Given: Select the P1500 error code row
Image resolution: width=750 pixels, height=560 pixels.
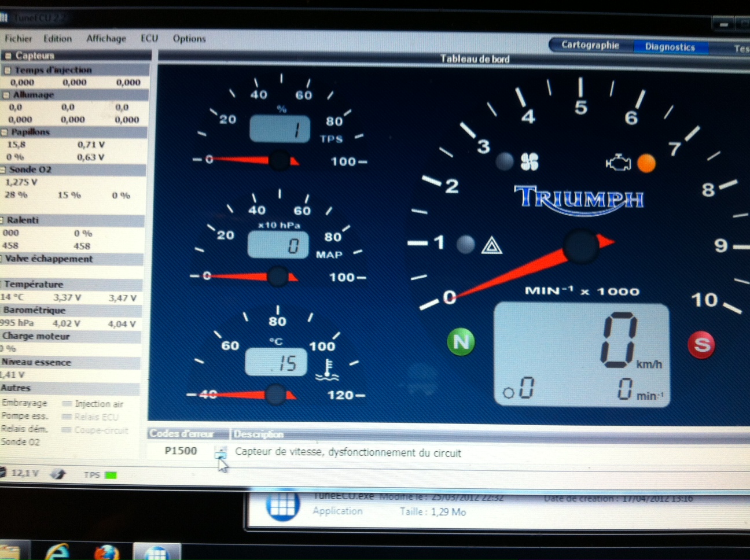Looking at the screenshot, I should pyautogui.click(x=448, y=452).
